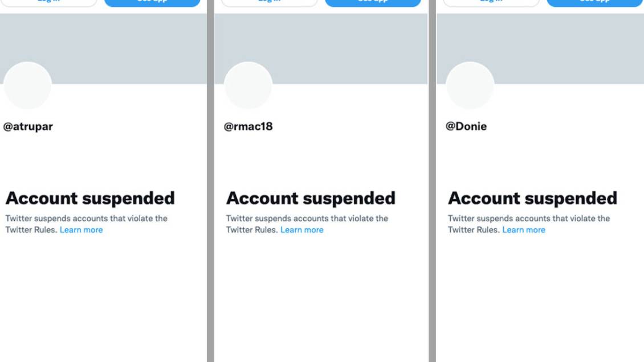Click the @rmac18 username handle

[x=248, y=126]
